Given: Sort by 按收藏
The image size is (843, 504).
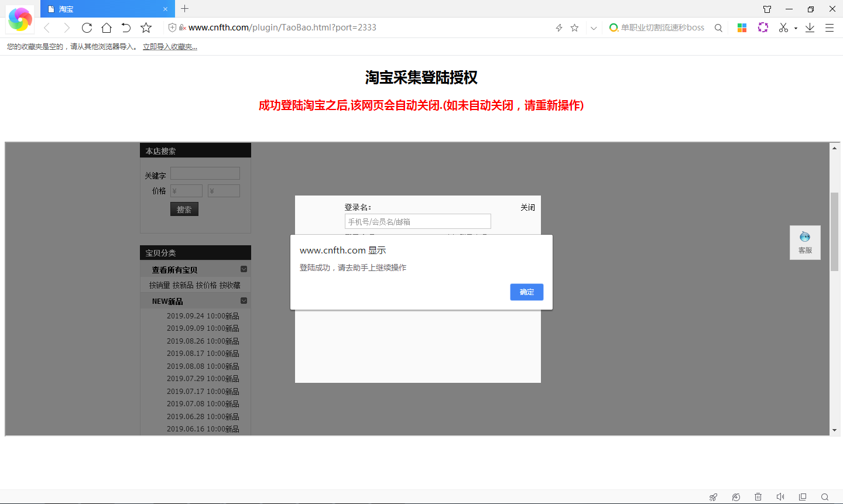Looking at the screenshot, I should click(x=229, y=285).
